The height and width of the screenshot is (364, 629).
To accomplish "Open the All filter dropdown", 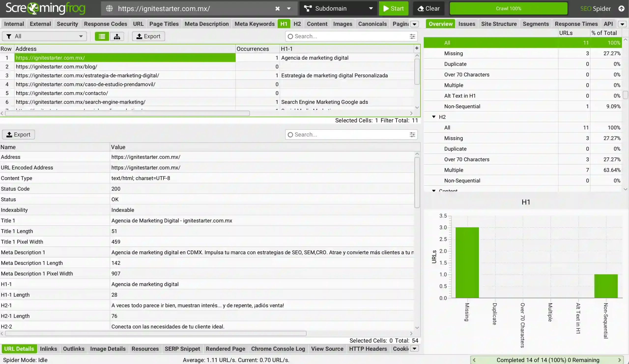I will (80, 36).
